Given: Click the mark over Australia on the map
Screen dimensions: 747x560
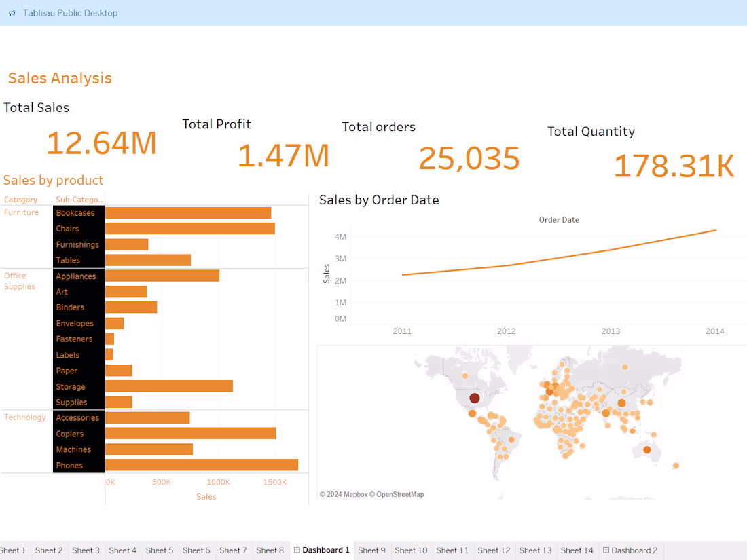Looking at the screenshot, I should [x=646, y=449].
